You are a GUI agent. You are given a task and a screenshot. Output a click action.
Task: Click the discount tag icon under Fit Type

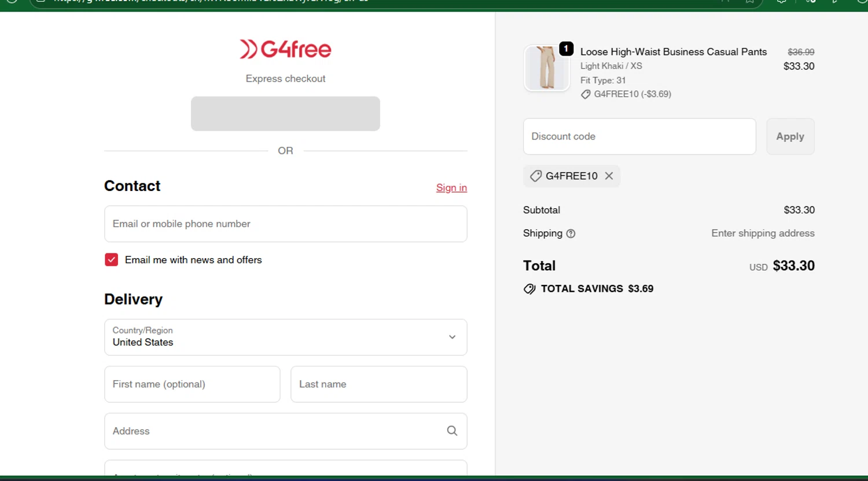click(586, 94)
